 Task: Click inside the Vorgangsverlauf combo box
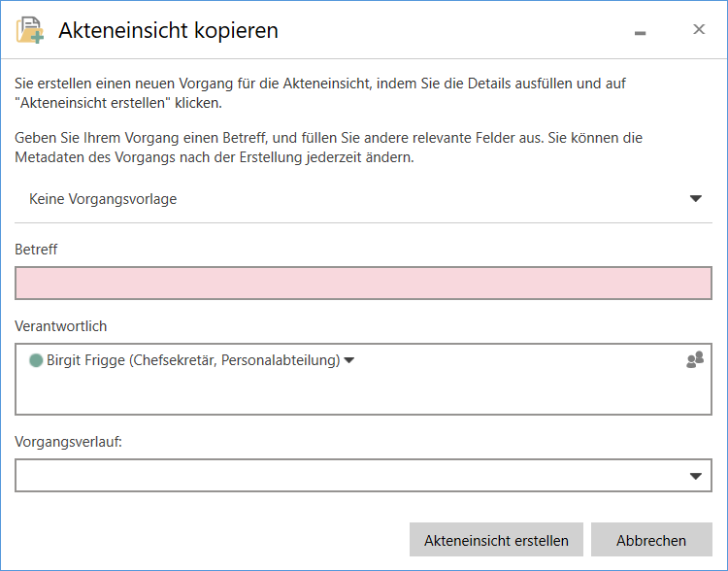(x=349, y=476)
